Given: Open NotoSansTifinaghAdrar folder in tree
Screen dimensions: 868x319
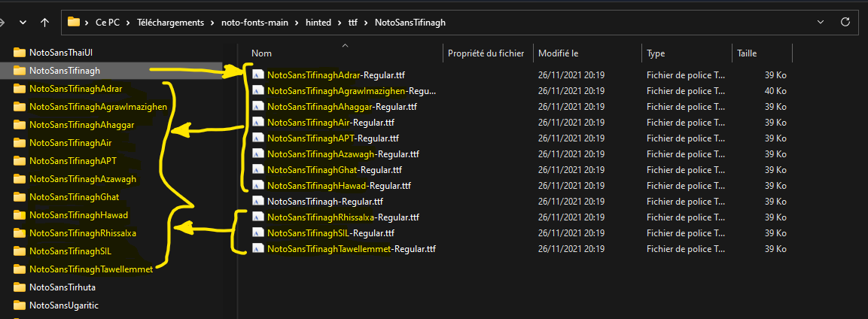Looking at the screenshot, I should point(76,89).
